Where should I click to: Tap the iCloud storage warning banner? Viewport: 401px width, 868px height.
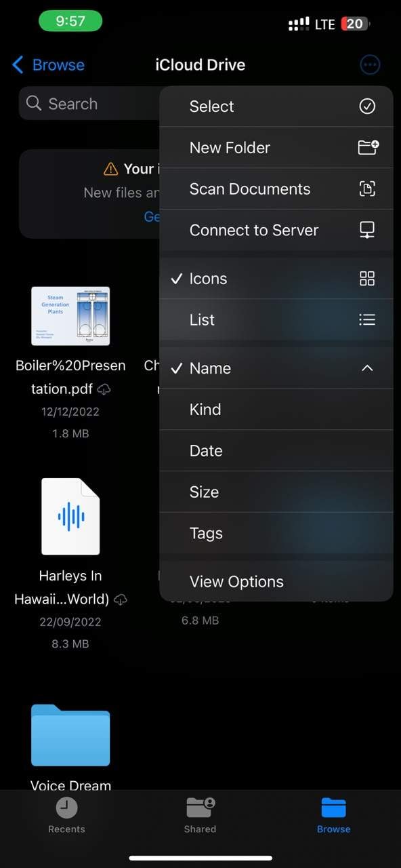(x=90, y=194)
